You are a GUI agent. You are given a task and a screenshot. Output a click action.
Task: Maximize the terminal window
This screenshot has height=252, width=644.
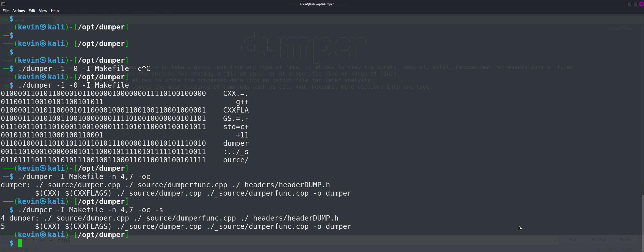point(635,4)
